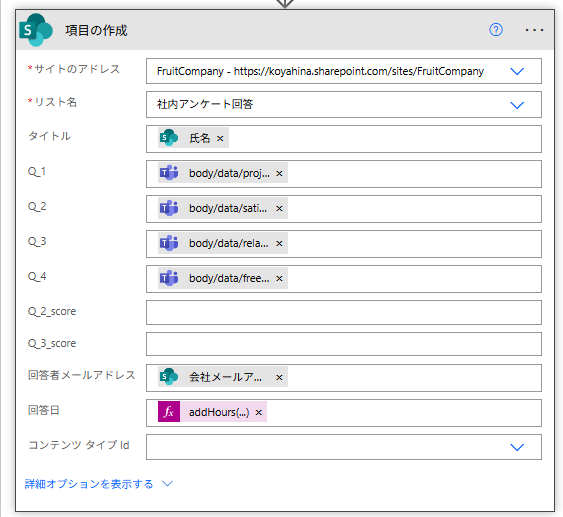Open the help icon for 項目の作成
The width and height of the screenshot is (563, 517).
click(496, 30)
